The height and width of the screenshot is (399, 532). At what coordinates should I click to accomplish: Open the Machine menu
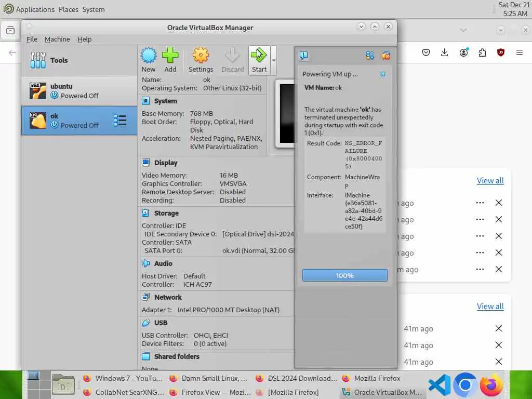coord(57,39)
